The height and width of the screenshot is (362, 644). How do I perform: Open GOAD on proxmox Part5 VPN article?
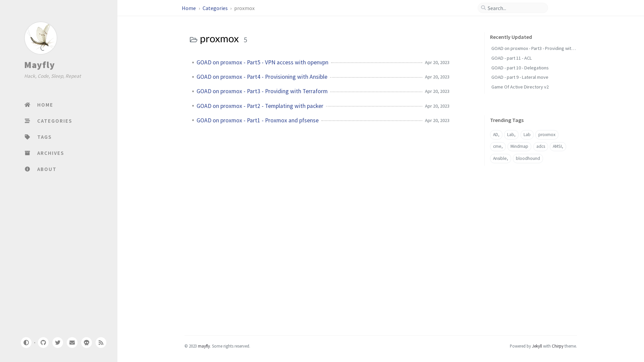point(262,62)
